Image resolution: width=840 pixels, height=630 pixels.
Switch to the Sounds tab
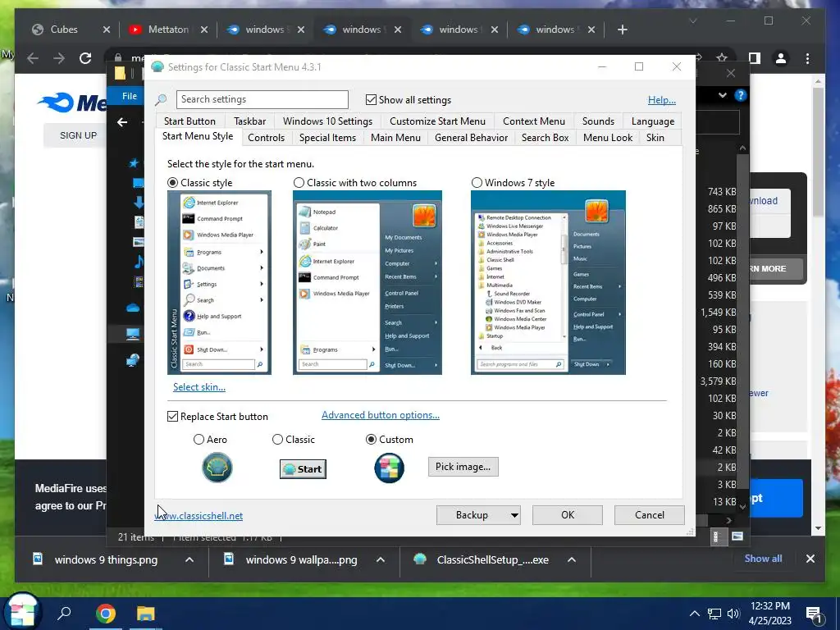598,121
